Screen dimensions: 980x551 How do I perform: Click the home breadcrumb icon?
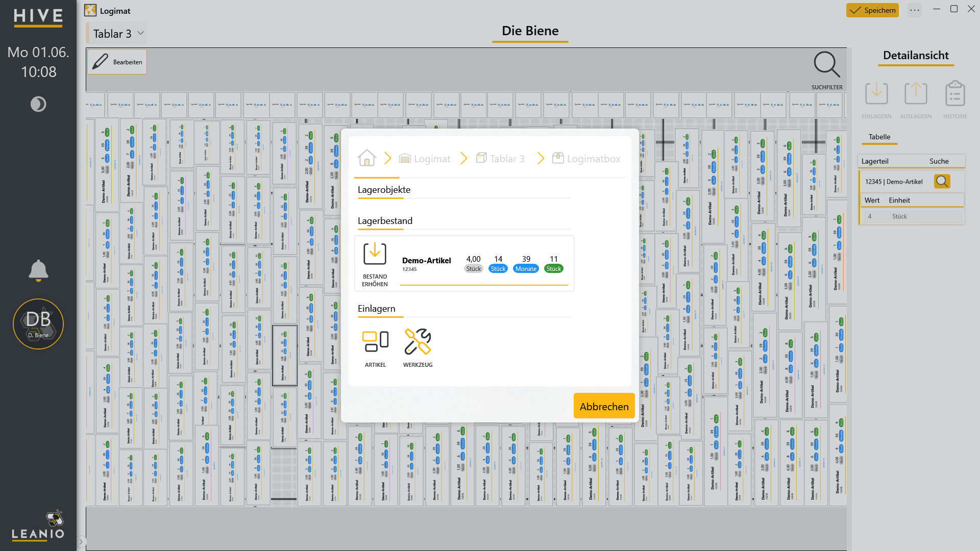point(366,158)
